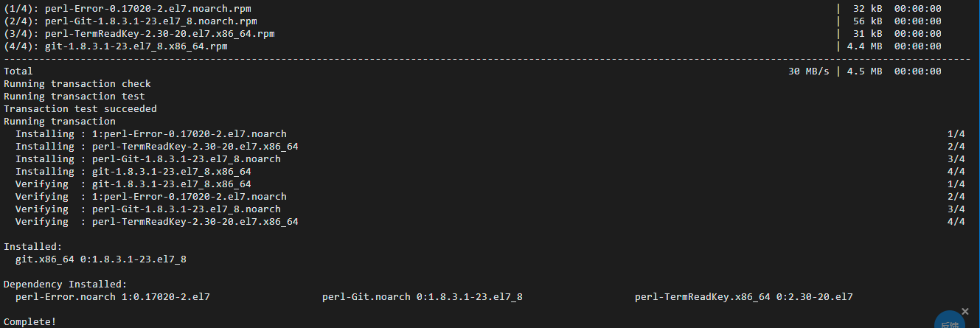Screen dimensions: 980x328
Task: Click download line '(4/4): git-1.8.3.1-23.el7_8.x86_64.rpm'
Action: point(116,46)
